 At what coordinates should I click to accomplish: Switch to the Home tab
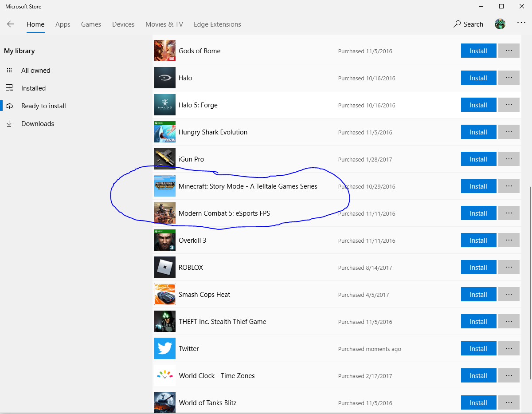pos(35,24)
